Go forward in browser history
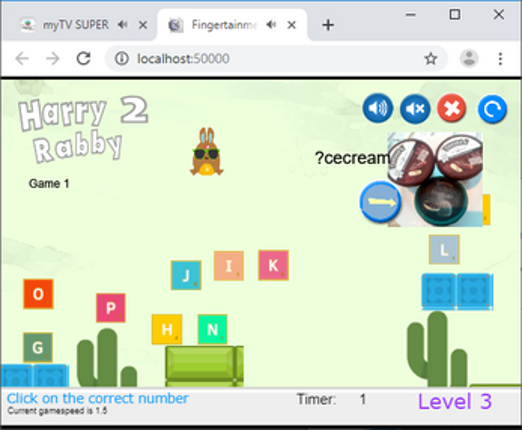The height and width of the screenshot is (430, 522). [53, 59]
